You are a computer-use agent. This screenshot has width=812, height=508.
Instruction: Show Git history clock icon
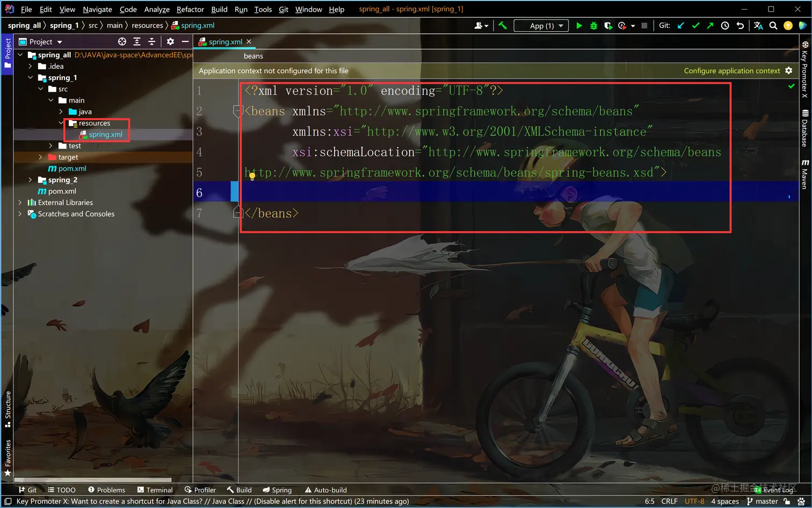point(725,25)
